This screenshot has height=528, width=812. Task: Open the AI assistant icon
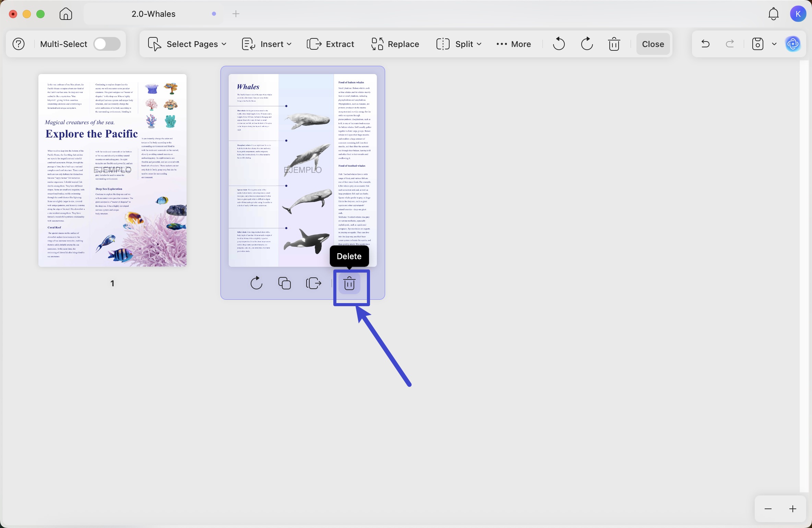[793, 44]
